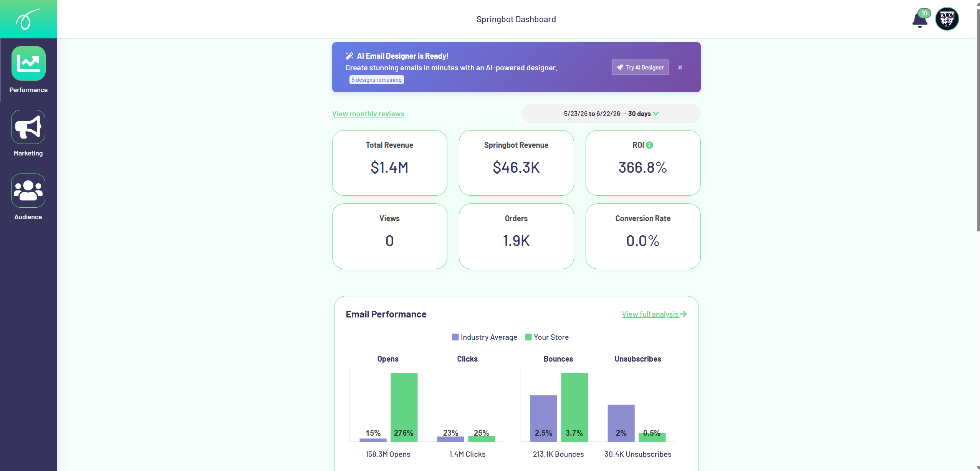Image resolution: width=980 pixels, height=471 pixels.
Task: Click the 23% Clicks industry bar
Action: pos(450,439)
